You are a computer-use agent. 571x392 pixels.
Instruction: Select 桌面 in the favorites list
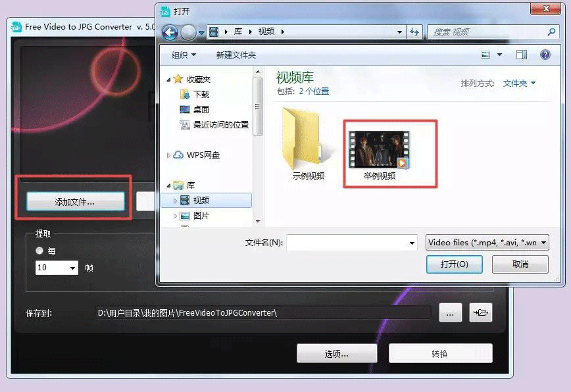tap(201, 109)
